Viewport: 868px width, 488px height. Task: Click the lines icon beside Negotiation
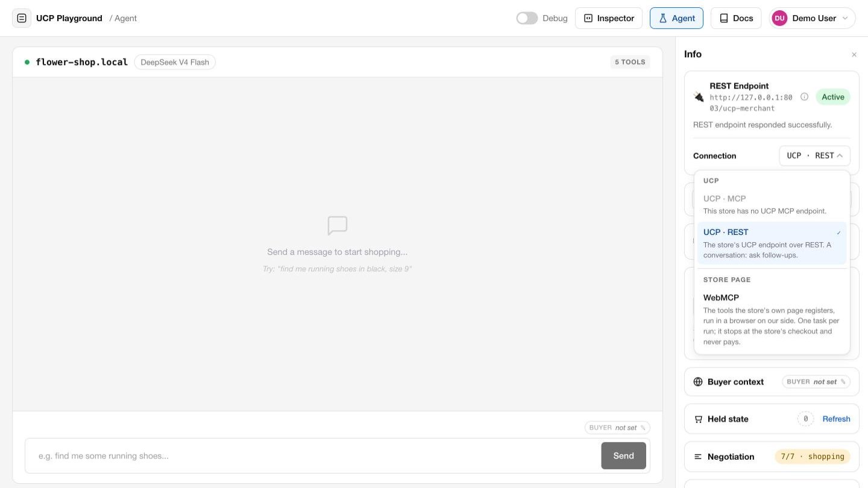tap(698, 457)
